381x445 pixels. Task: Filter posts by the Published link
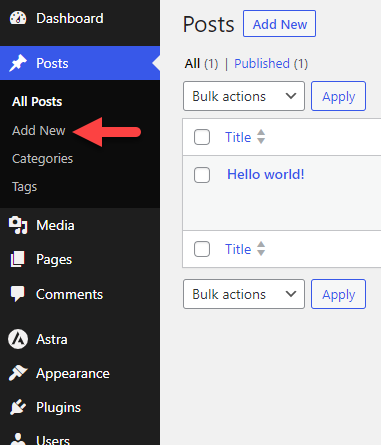[262, 63]
